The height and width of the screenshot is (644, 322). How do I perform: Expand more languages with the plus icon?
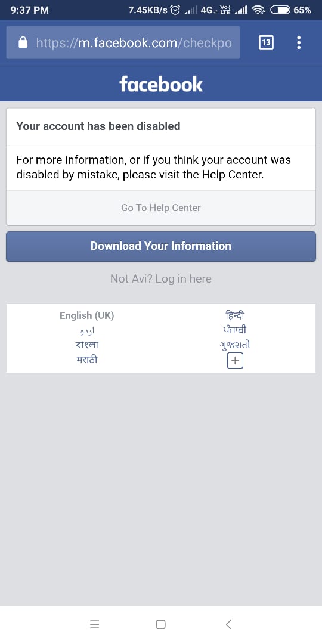coord(236,361)
